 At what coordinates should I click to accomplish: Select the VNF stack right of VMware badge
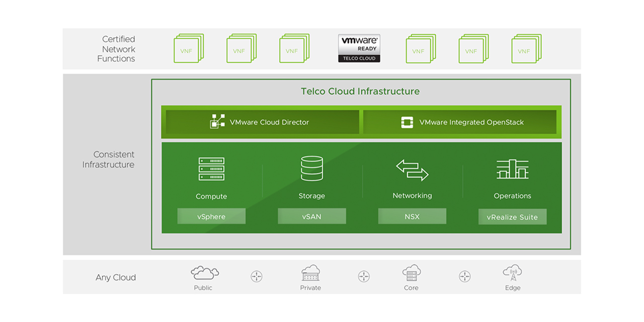pos(419,48)
